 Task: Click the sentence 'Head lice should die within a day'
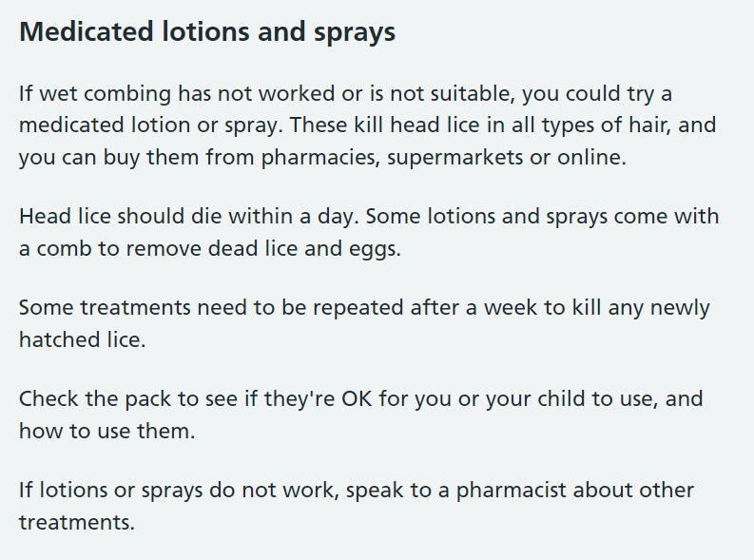[189, 217]
